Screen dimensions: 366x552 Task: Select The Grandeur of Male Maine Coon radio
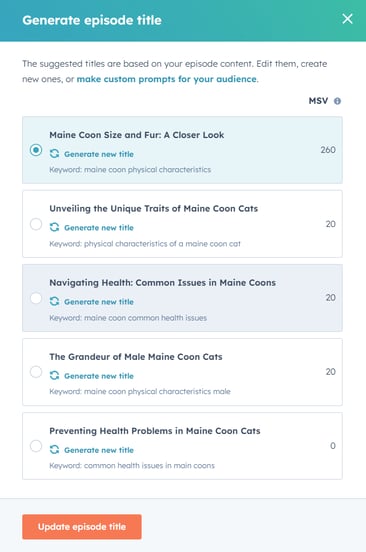pos(36,372)
